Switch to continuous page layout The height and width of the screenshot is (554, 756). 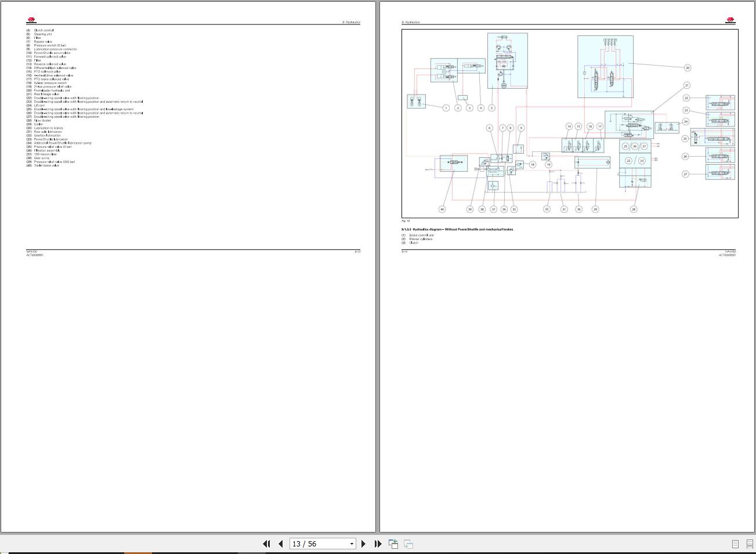click(750, 544)
